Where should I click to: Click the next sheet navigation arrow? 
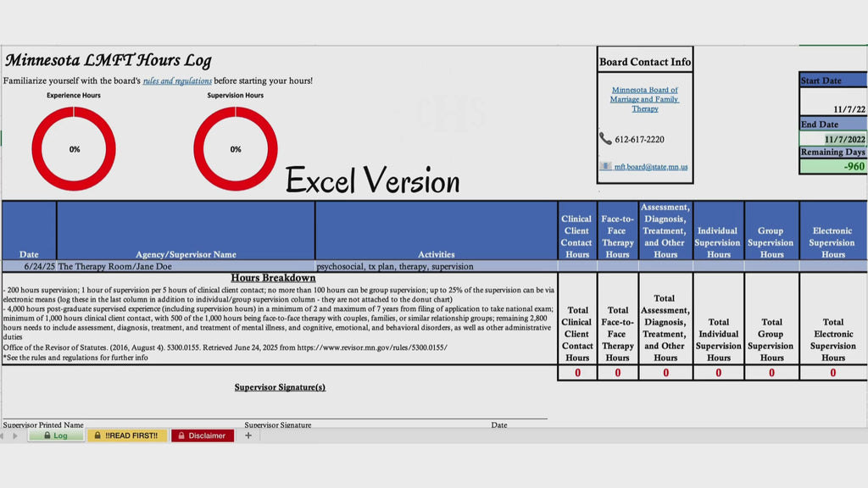click(x=15, y=436)
